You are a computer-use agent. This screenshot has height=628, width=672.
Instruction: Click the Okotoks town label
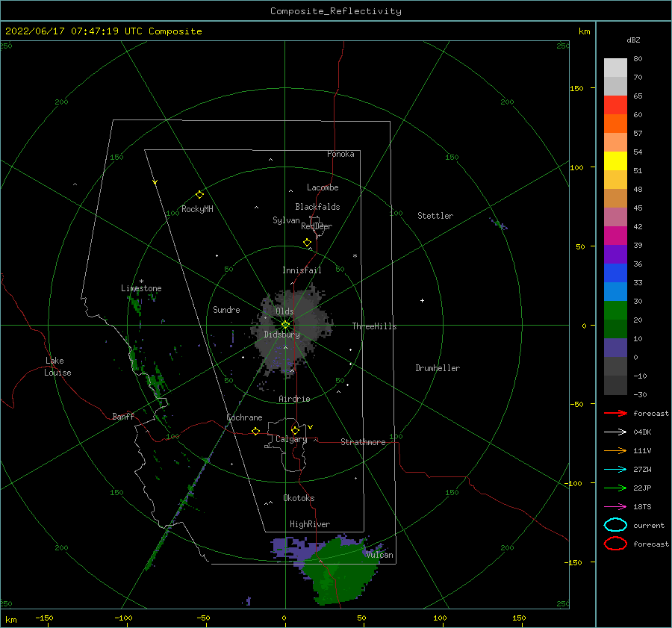pyautogui.click(x=299, y=498)
